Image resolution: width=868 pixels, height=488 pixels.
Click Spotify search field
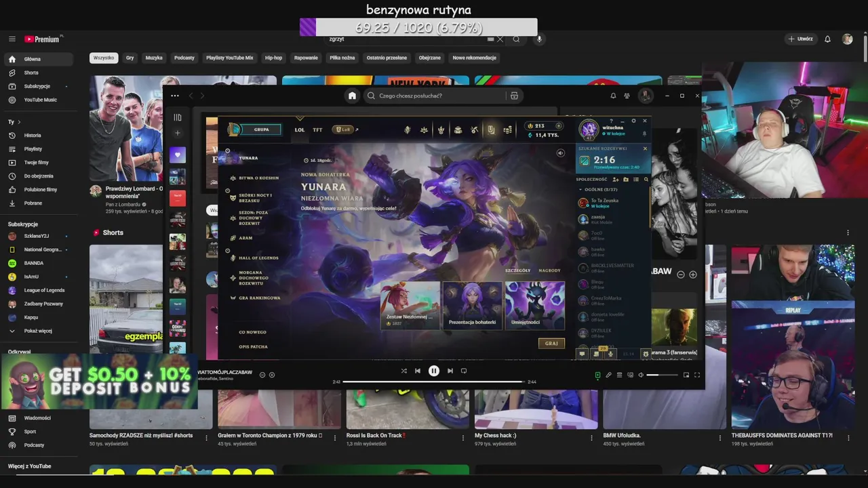tap(435, 96)
